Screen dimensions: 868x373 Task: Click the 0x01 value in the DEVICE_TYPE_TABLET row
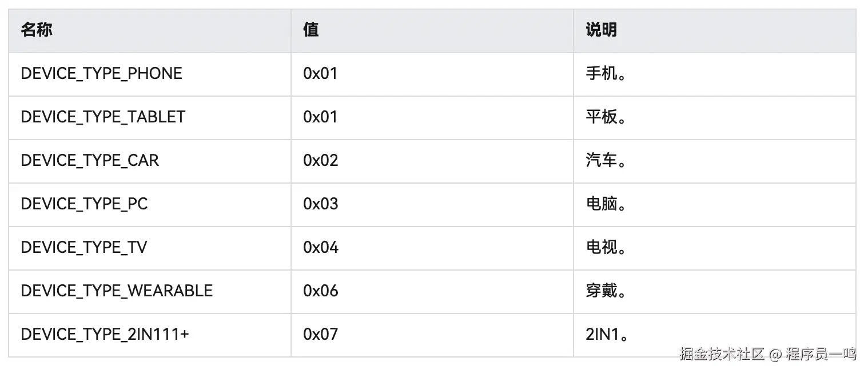(320, 117)
